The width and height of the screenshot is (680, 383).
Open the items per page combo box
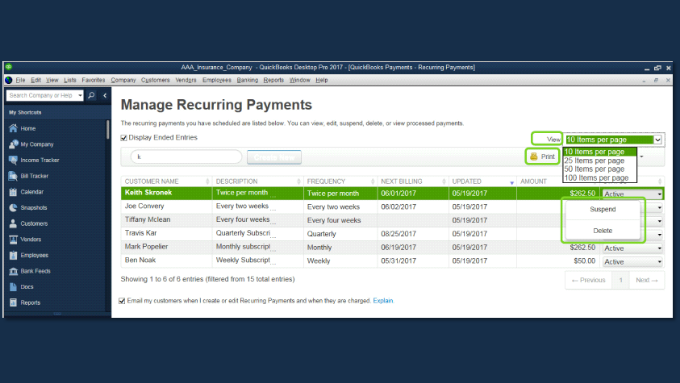click(x=614, y=140)
